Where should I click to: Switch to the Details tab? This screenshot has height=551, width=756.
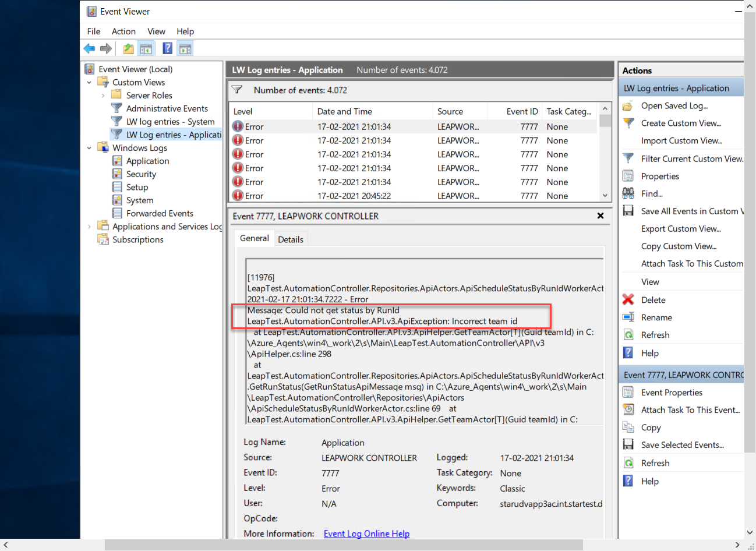[x=291, y=239]
